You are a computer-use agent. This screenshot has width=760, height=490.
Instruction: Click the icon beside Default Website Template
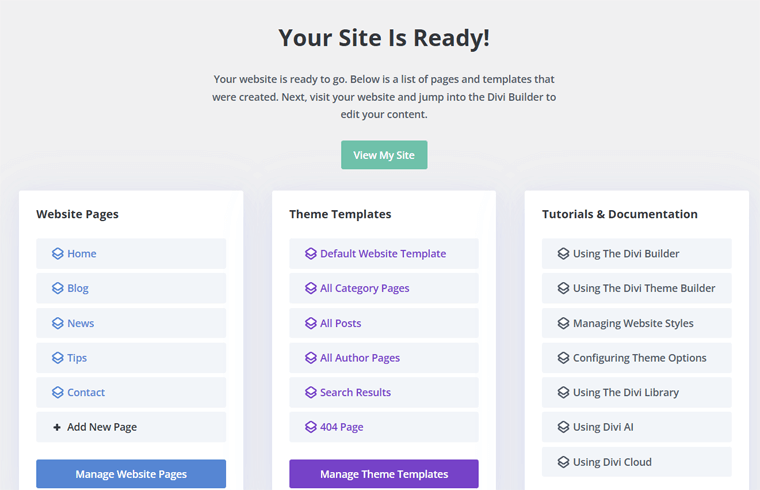(311, 253)
